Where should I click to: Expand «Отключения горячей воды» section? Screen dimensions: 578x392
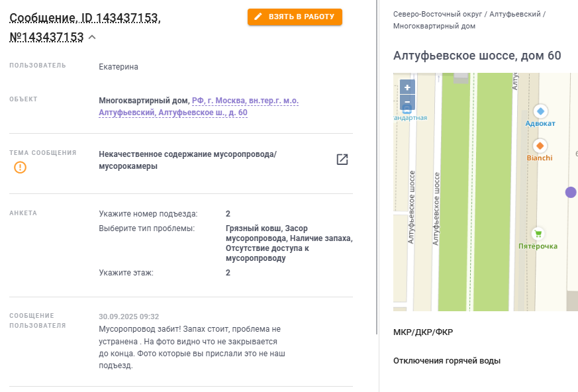(x=447, y=361)
